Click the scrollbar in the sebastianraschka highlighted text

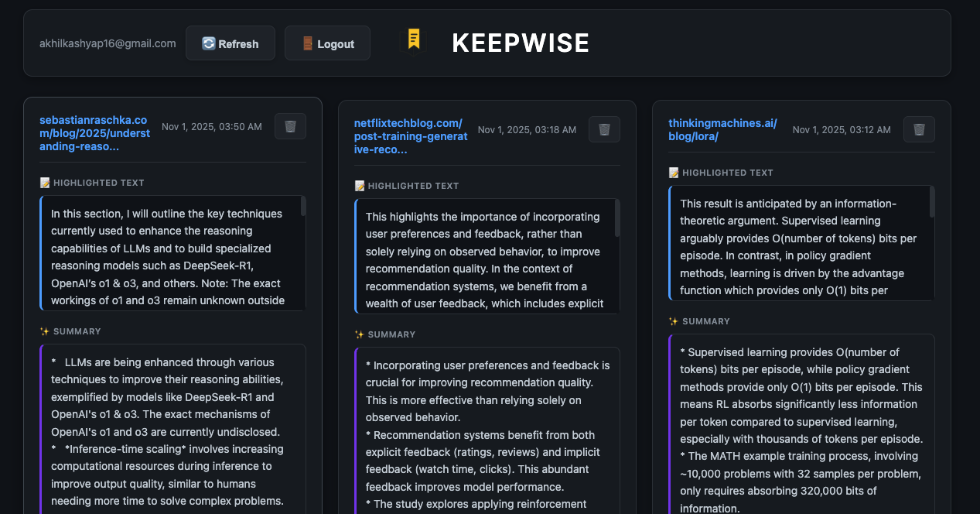click(303, 206)
